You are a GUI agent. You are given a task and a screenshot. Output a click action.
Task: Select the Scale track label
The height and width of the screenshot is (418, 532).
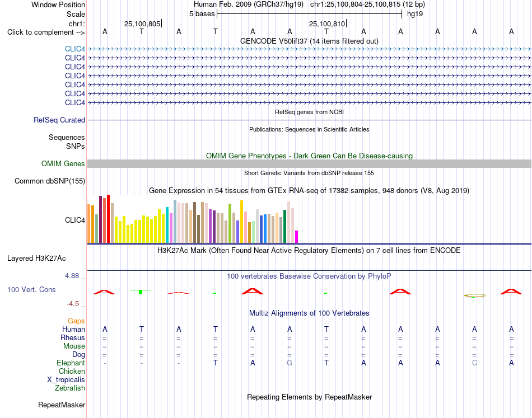(76, 14)
